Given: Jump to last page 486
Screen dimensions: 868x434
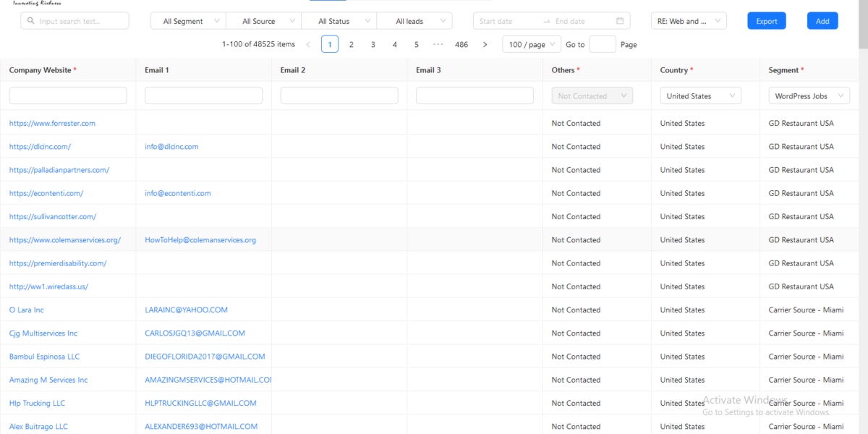Looking at the screenshot, I should 461,45.
